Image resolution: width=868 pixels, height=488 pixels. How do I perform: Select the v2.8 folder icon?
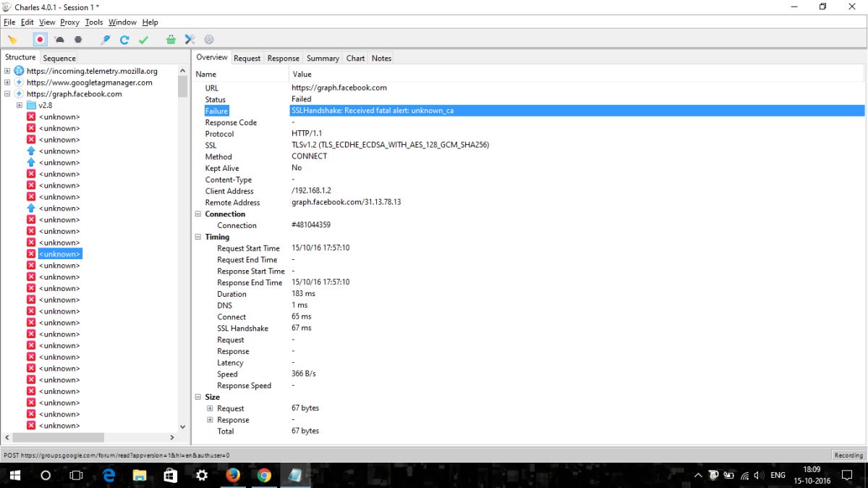pyautogui.click(x=31, y=106)
